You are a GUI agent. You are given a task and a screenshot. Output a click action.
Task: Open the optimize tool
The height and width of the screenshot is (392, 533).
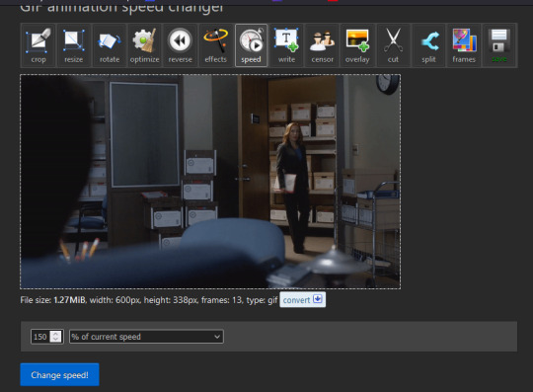pyautogui.click(x=145, y=45)
